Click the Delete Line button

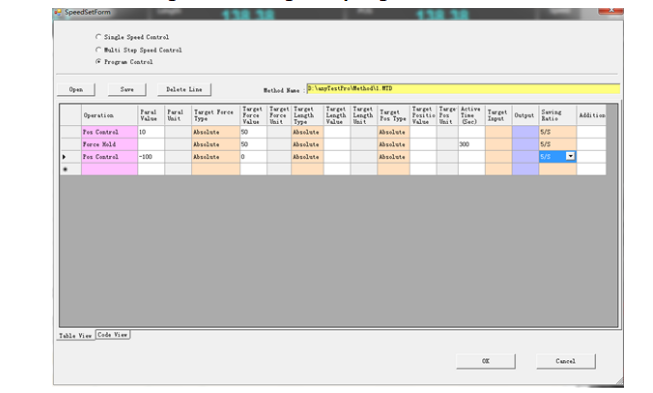(x=184, y=90)
